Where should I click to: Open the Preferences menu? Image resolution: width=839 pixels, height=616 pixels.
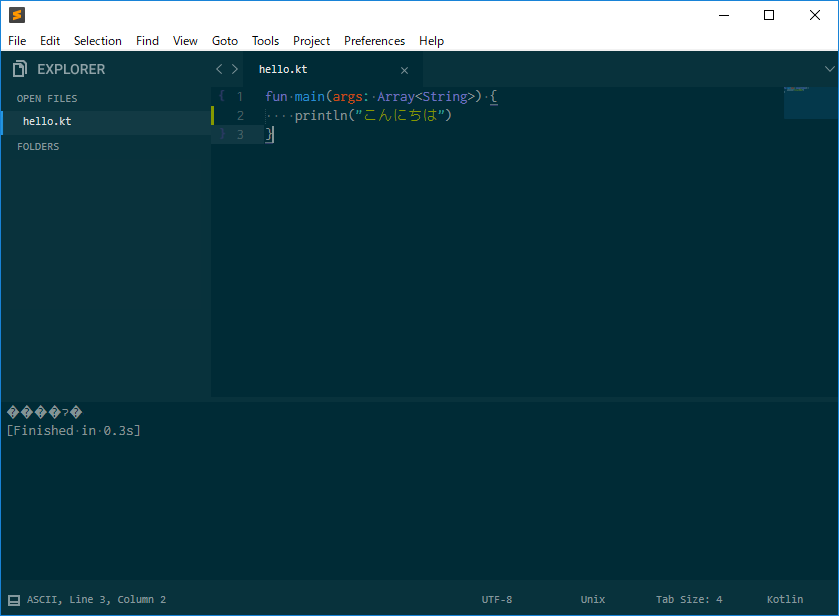coord(375,41)
